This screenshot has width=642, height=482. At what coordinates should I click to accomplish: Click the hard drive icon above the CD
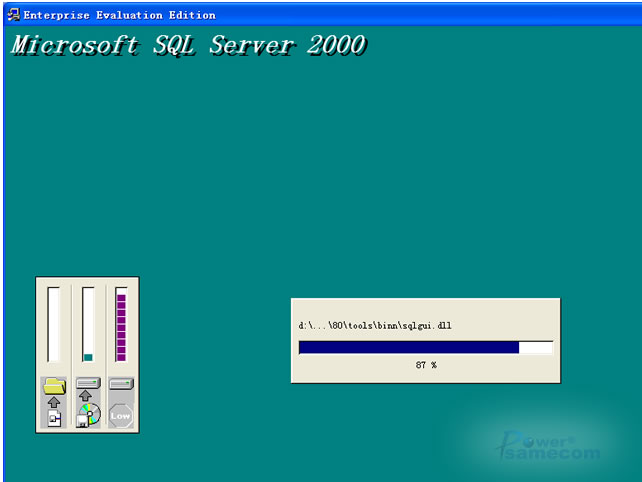pyautogui.click(x=88, y=383)
